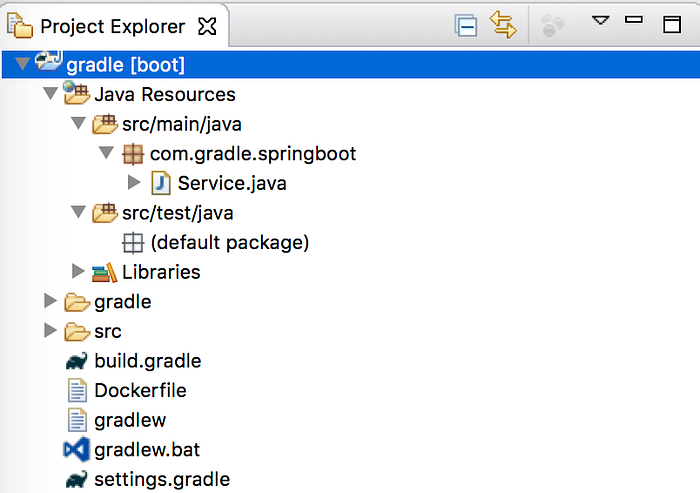Select the src folder name
Viewport: 700px width, 493px height.
point(108,332)
